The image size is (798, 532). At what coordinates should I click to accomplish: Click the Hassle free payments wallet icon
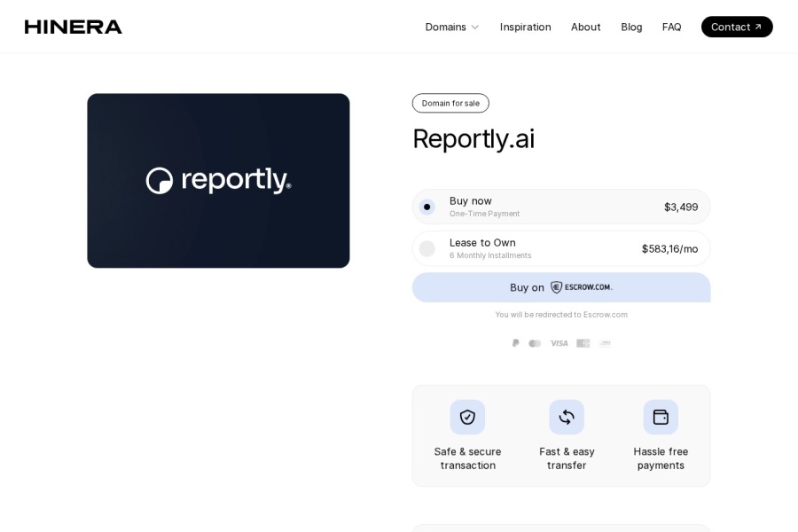661,418
